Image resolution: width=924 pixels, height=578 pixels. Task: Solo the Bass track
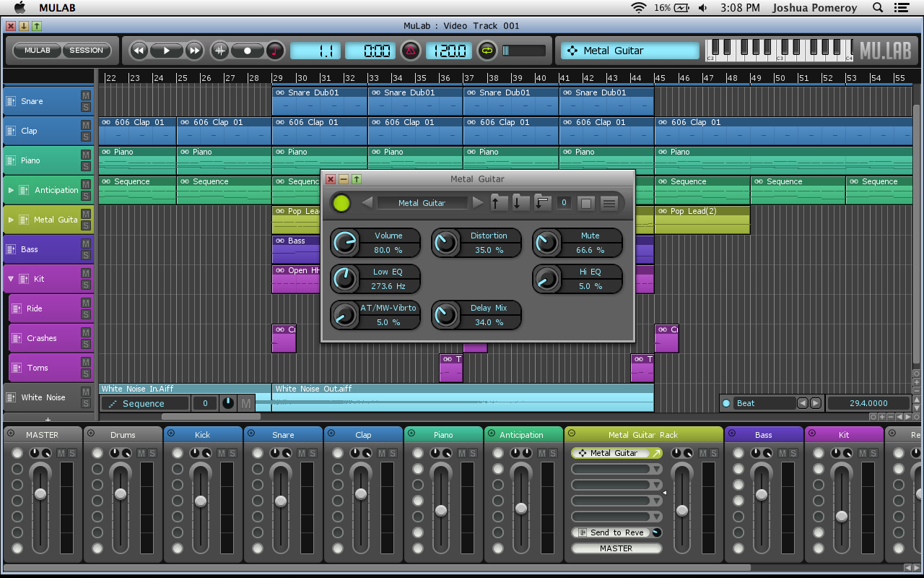85,255
